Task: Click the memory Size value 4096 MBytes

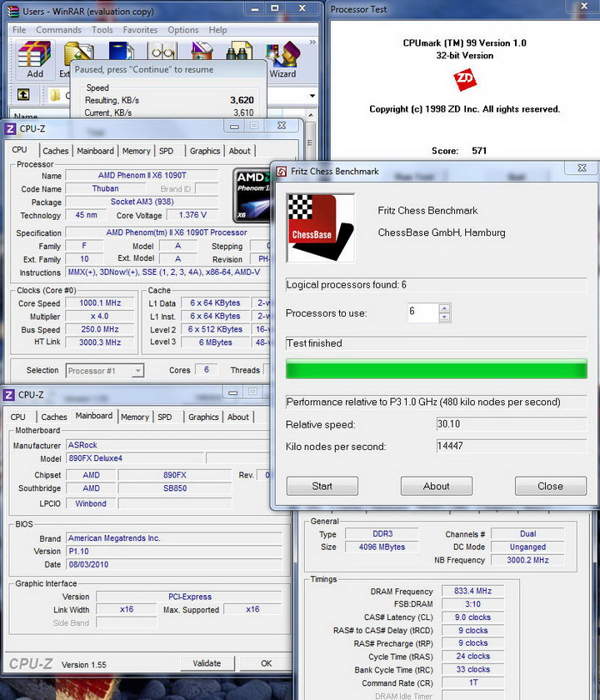Action: (382, 547)
